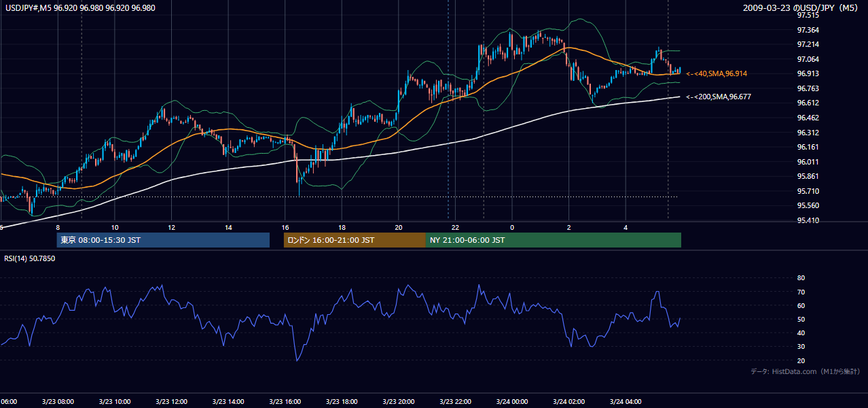
Task: Click hour tick 22 under price chart
Action: click(455, 228)
